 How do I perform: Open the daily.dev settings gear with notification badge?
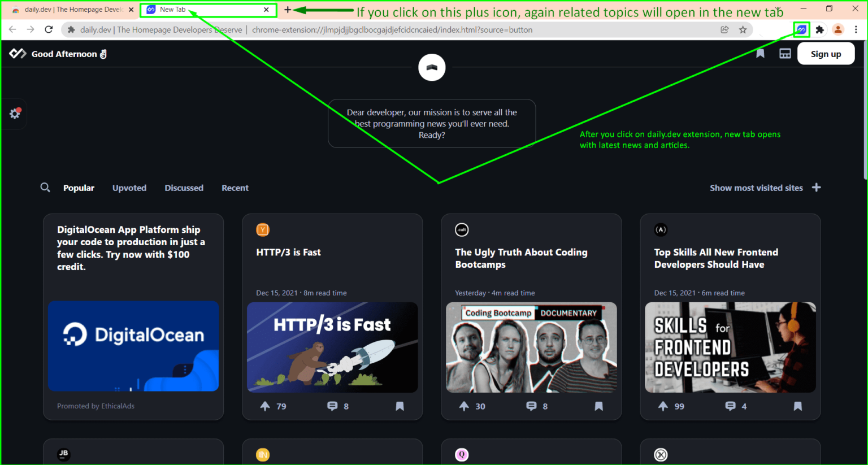pyautogui.click(x=15, y=113)
